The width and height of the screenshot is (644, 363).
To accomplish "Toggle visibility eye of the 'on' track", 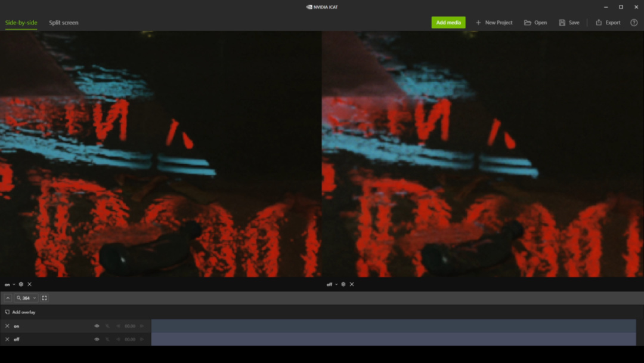I will [97, 326].
